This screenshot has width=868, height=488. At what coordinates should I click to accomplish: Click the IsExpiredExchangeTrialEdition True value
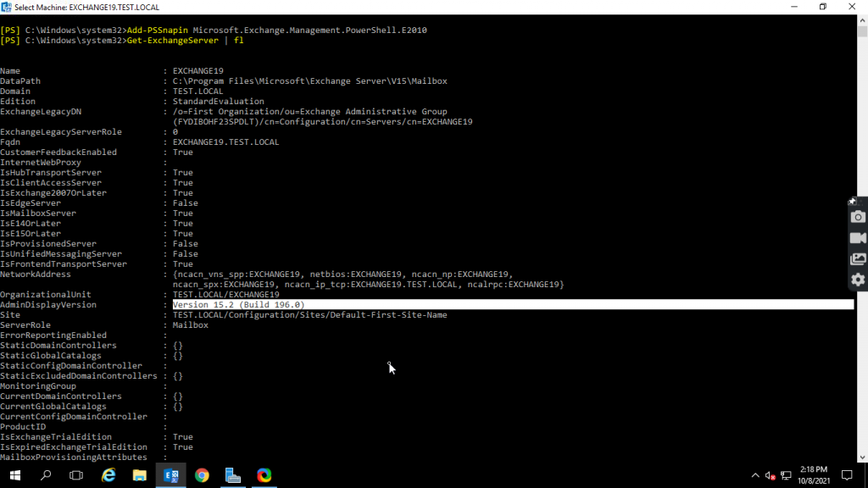pos(183,447)
